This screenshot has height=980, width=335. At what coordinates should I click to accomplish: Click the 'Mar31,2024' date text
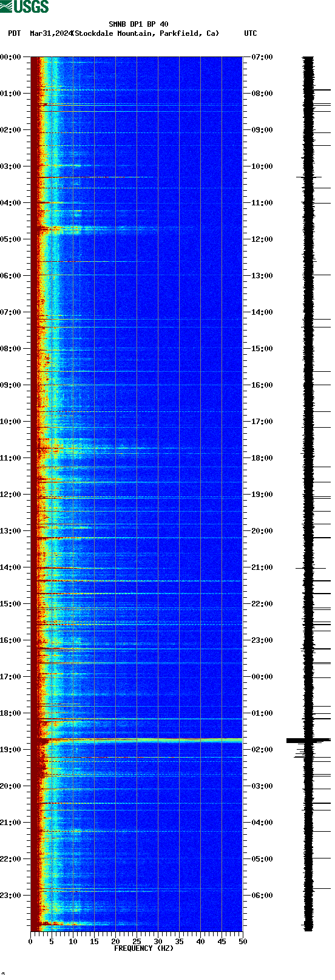(51, 33)
